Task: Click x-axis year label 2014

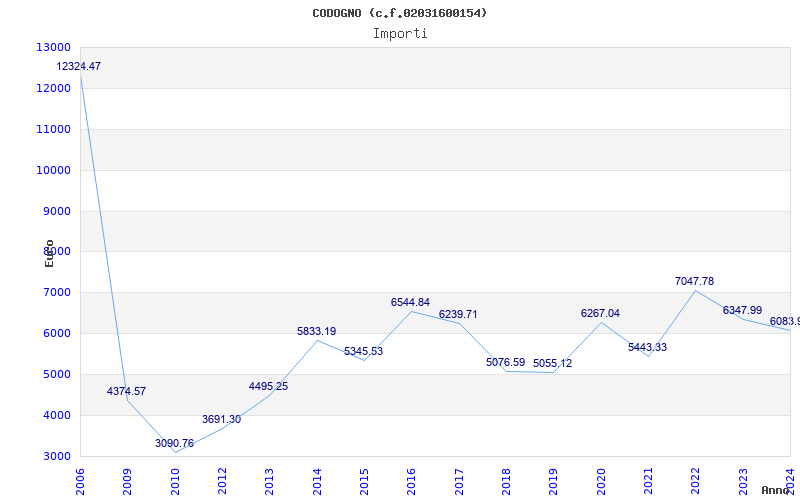Action: click(x=317, y=482)
